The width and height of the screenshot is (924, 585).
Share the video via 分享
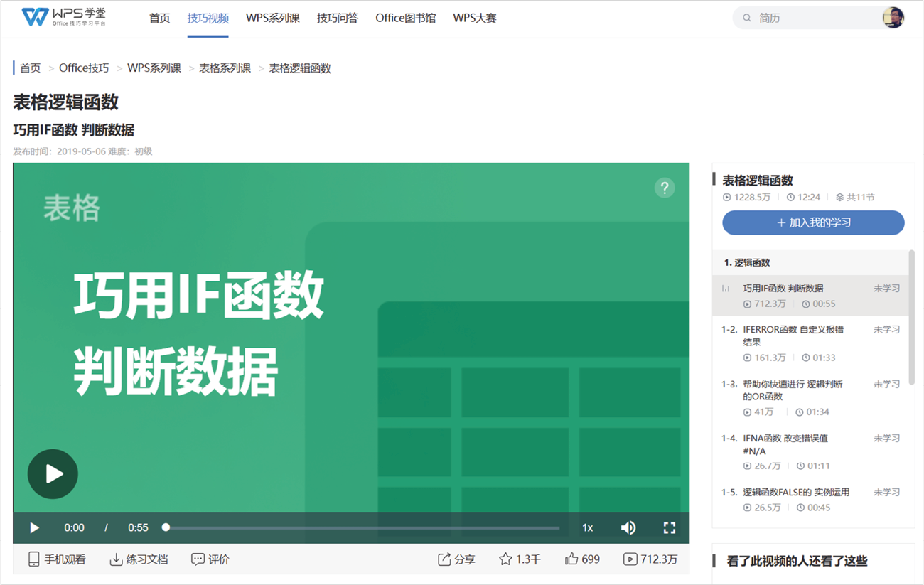pyautogui.click(x=456, y=559)
